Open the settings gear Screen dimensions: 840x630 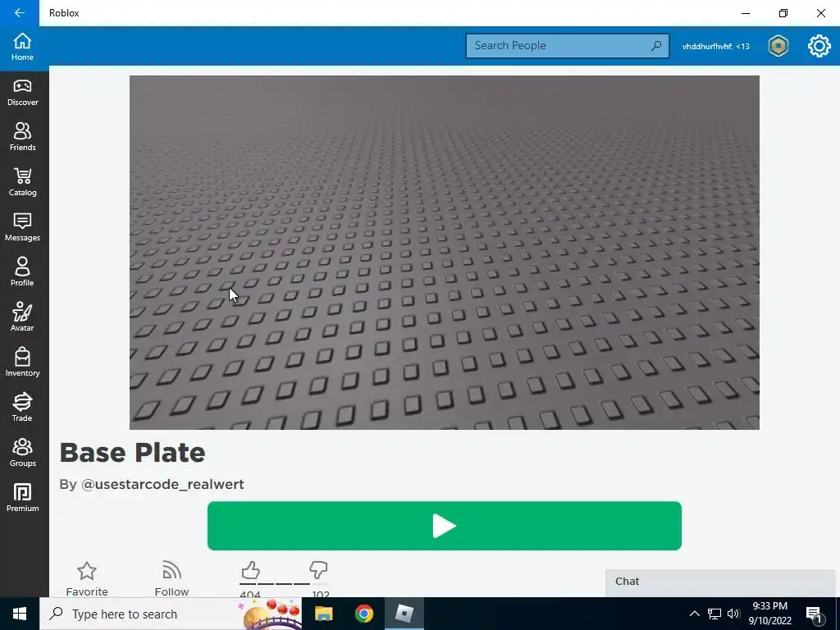(x=819, y=46)
